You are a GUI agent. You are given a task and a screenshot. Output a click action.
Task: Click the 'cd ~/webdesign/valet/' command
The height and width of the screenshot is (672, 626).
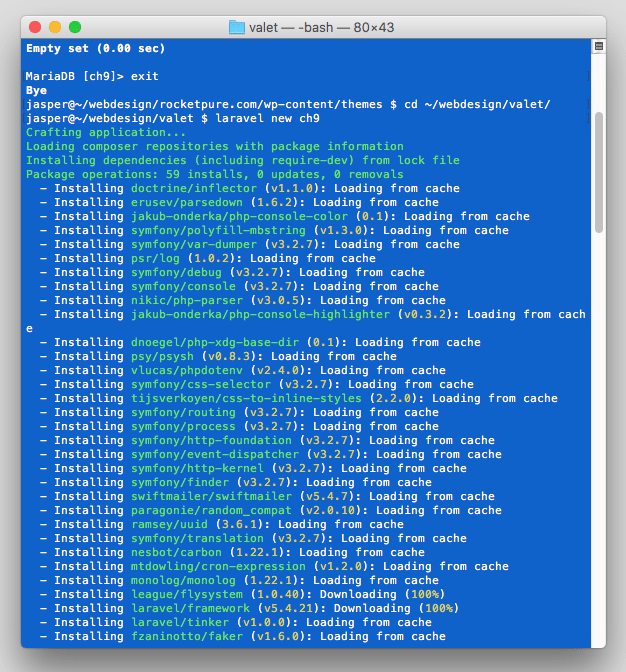(x=477, y=104)
